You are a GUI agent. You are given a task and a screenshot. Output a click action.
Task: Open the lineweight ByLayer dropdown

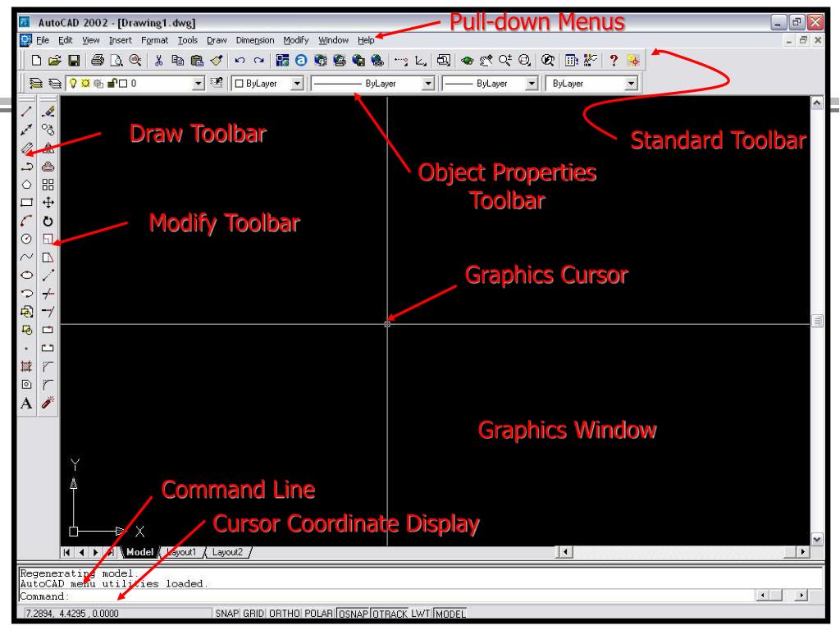pyautogui.click(x=532, y=84)
